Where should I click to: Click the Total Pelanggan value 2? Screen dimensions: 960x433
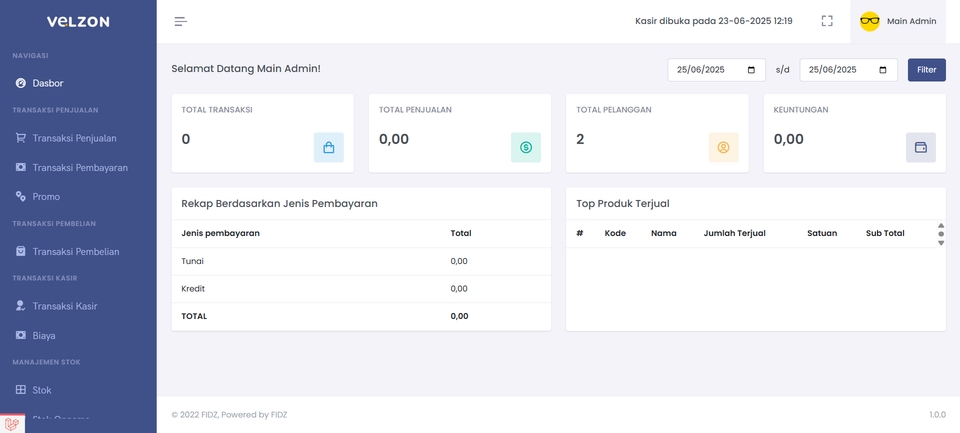pyautogui.click(x=580, y=139)
